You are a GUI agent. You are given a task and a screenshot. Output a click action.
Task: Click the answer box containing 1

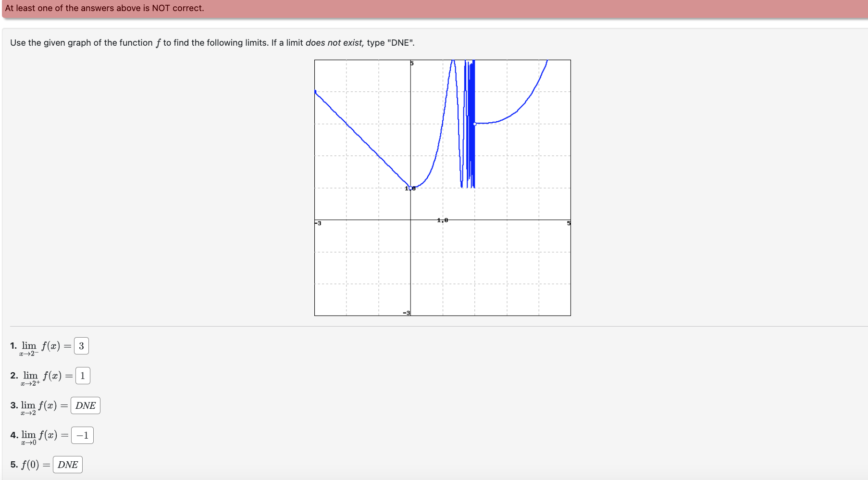(83, 376)
